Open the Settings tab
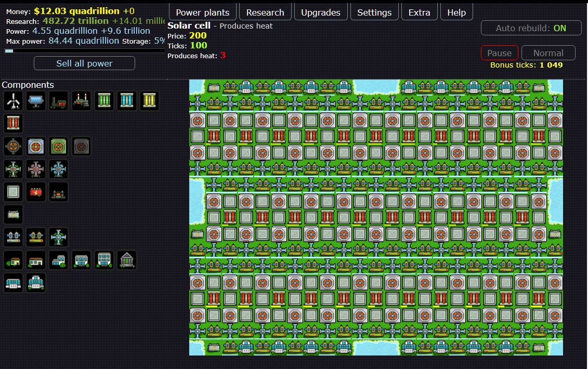 coord(374,12)
